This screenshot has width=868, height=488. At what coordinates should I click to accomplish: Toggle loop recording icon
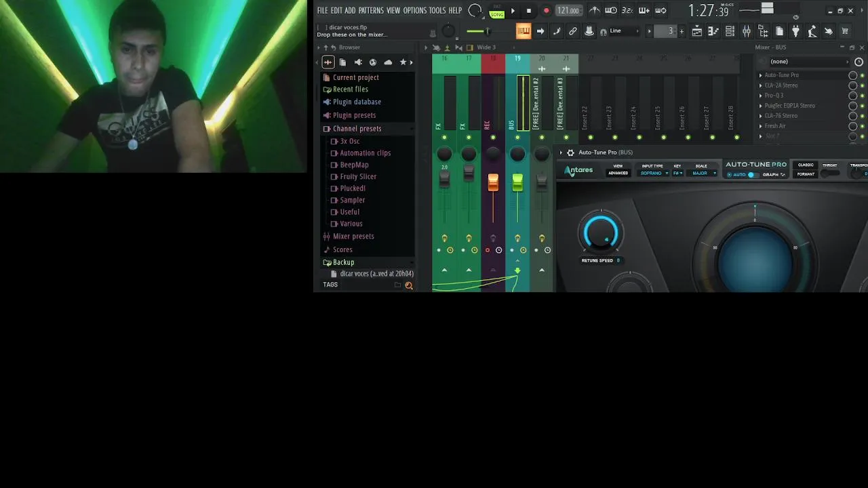[660, 10]
